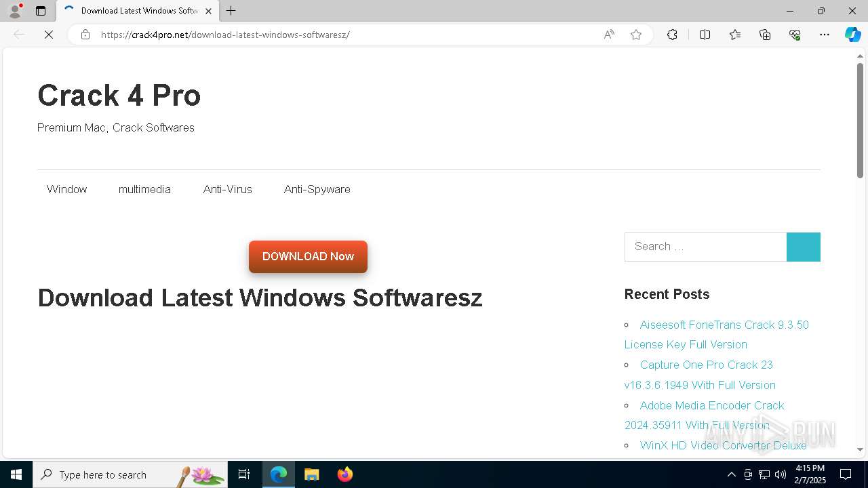Launch Copilot sidebar

852,35
